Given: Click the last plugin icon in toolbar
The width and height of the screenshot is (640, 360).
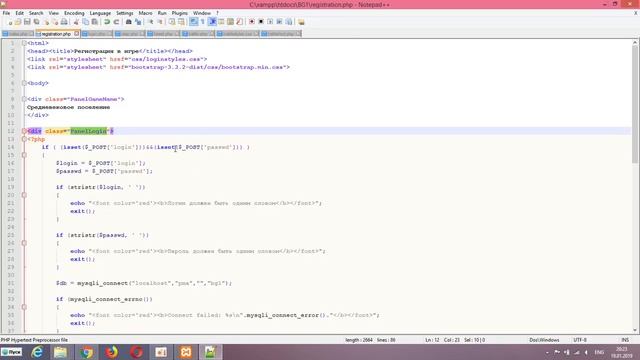Looking at the screenshot, I should coord(301,22).
